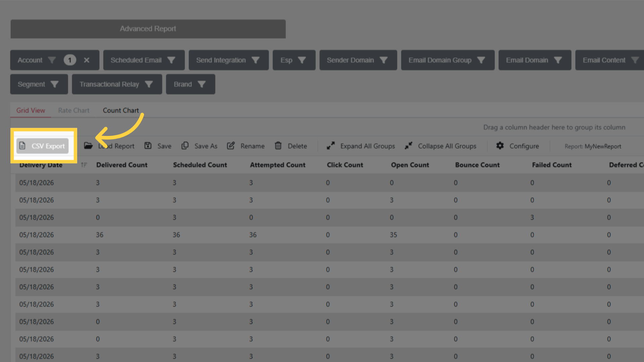Open the Email Content filter dropdown

coord(610,60)
